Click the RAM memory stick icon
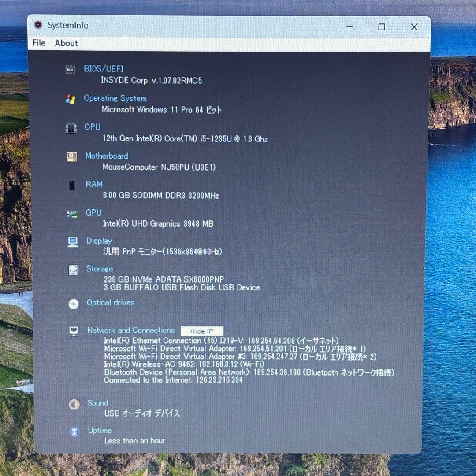 tap(71, 185)
